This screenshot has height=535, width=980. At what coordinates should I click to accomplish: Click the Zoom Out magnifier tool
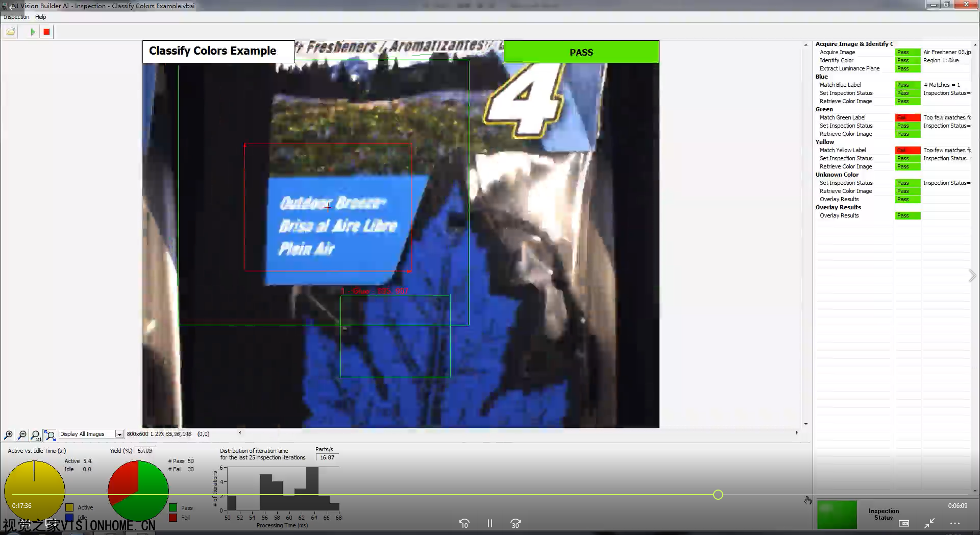coord(22,434)
